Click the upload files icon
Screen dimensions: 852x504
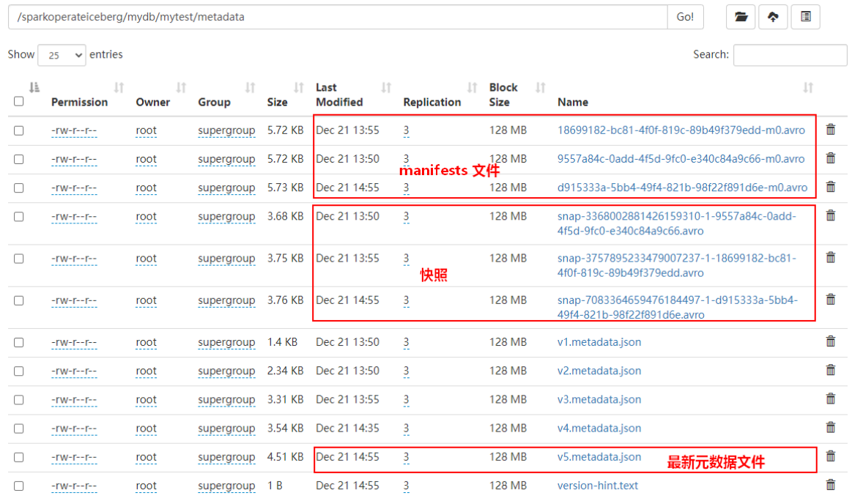pos(773,17)
